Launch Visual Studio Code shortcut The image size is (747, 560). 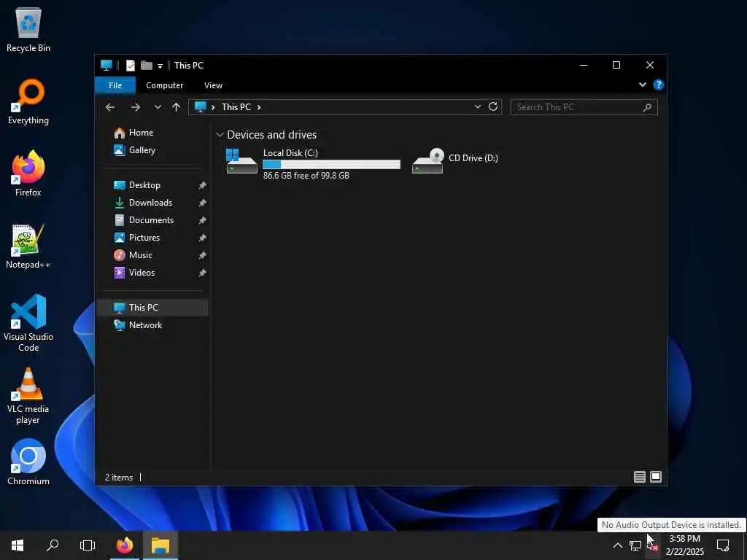pyautogui.click(x=28, y=323)
